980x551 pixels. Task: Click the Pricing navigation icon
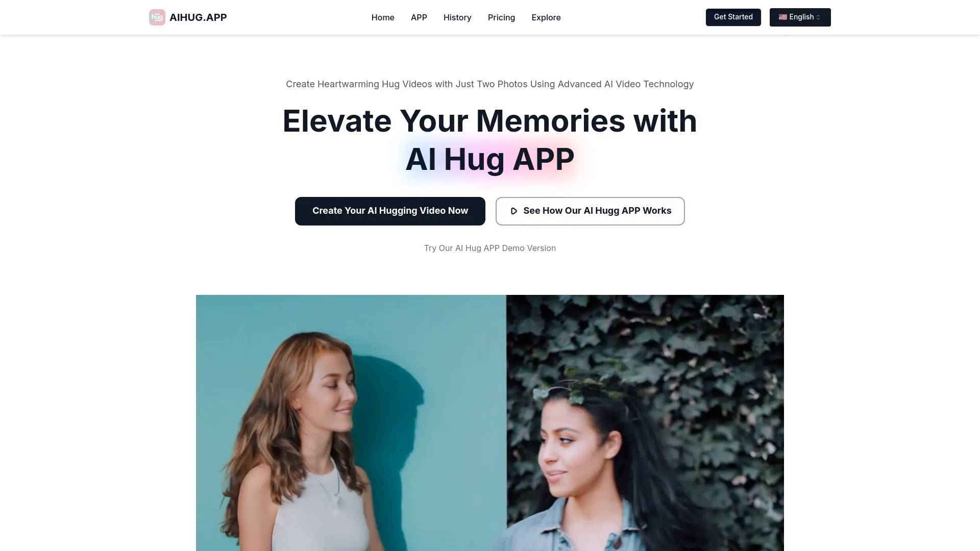coord(501,17)
